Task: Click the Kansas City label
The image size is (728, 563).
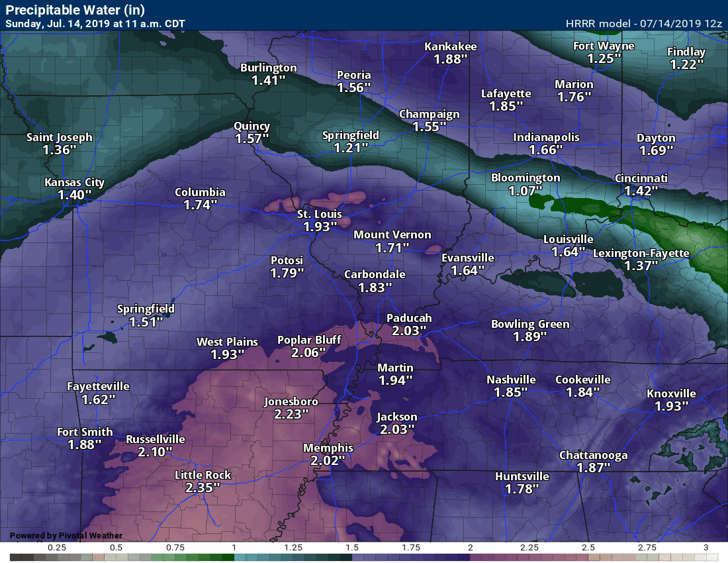Action: (74, 183)
